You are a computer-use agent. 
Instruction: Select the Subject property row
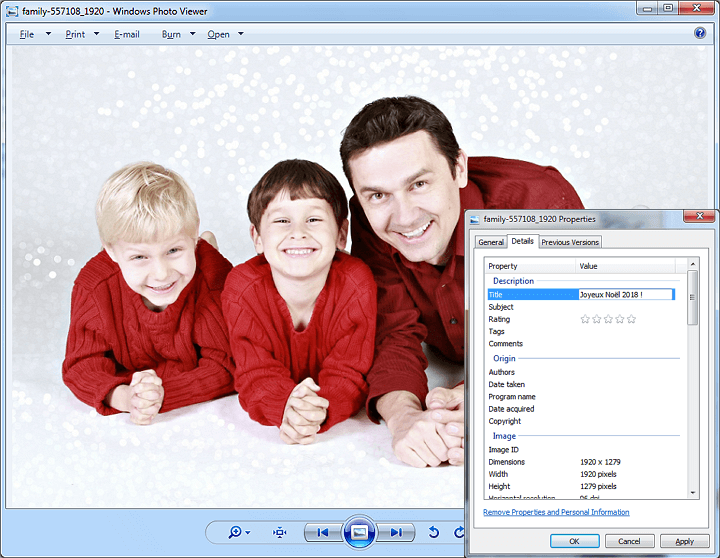(581, 307)
